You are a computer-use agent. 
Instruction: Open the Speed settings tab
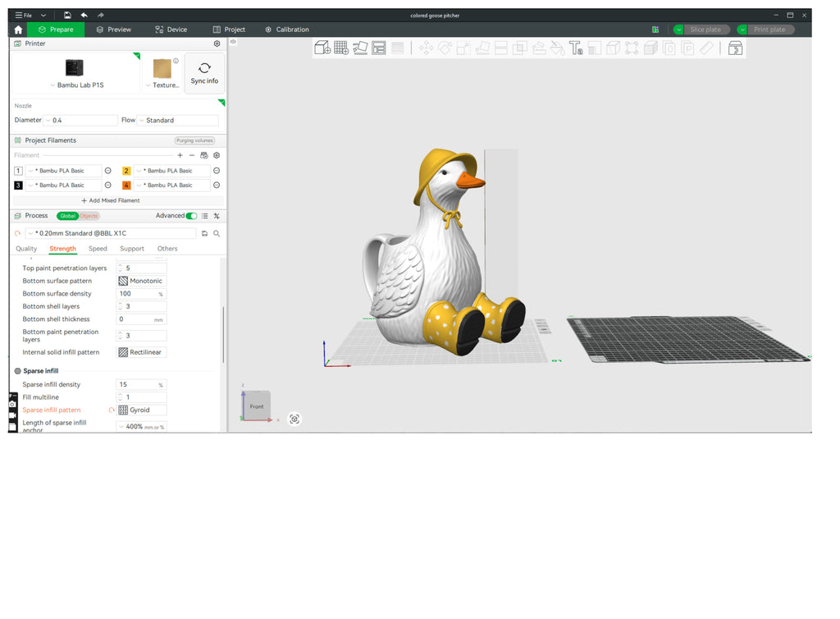click(x=98, y=249)
